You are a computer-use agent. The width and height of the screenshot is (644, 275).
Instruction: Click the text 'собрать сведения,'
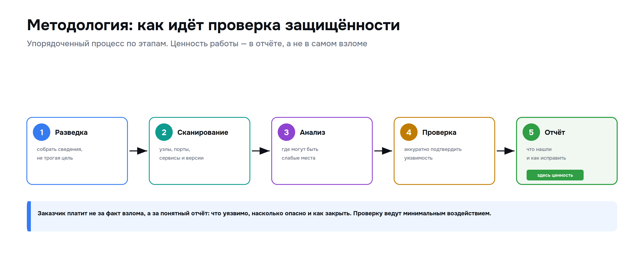tap(60, 149)
